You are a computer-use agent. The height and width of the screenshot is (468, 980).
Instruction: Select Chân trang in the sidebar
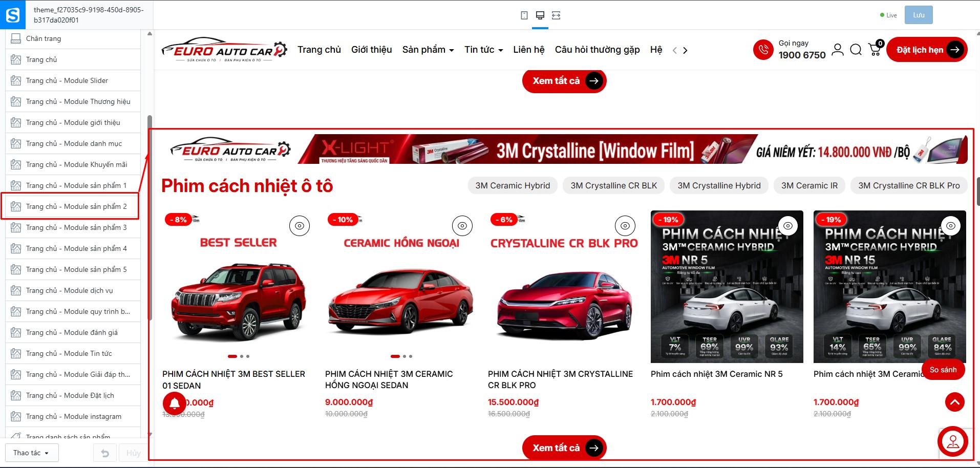pyautogui.click(x=73, y=39)
